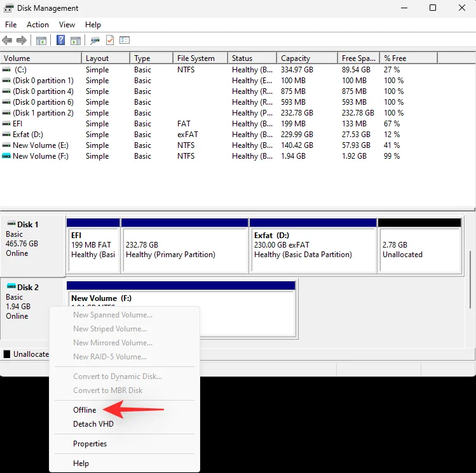
Task: Click the list settings toolbar icon
Action: 125,40
